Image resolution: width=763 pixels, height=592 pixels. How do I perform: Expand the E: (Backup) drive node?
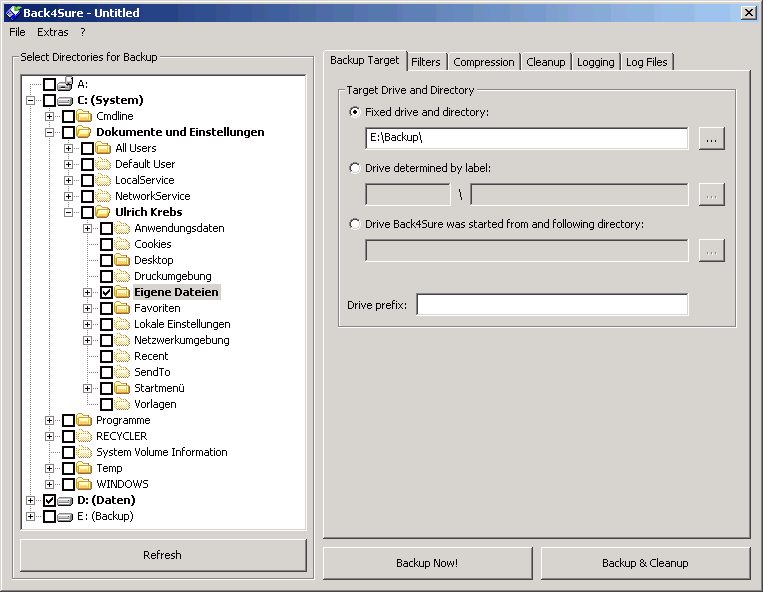tap(31, 517)
